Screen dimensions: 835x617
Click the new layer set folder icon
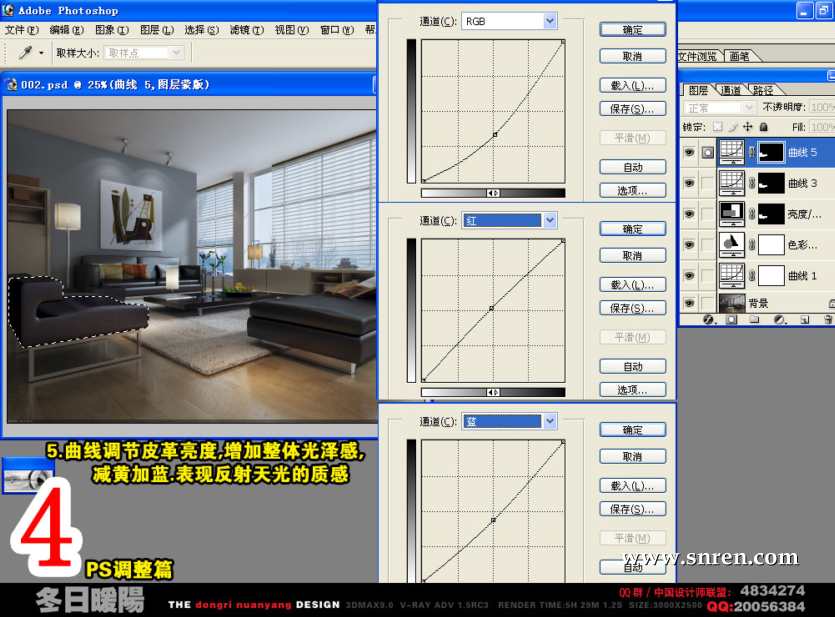[x=754, y=319]
